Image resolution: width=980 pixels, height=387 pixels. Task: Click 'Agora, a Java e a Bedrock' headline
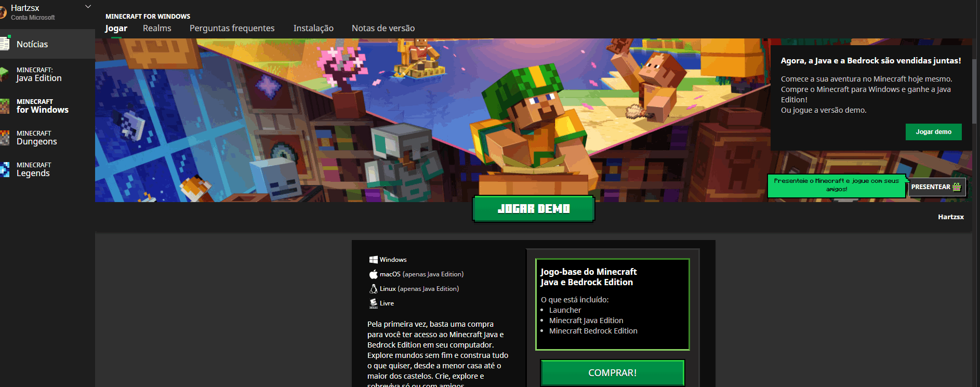pyautogui.click(x=871, y=61)
